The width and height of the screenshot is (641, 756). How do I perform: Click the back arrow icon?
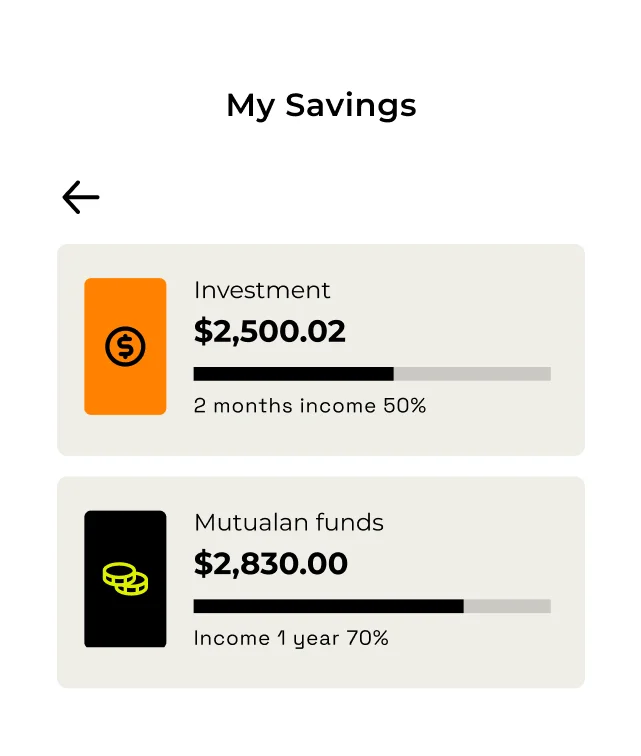(x=81, y=197)
